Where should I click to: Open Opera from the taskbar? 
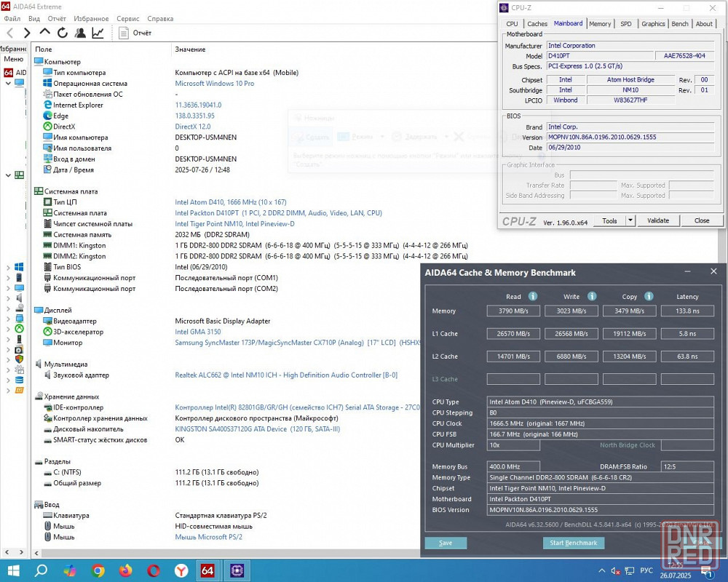click(154, 570)
